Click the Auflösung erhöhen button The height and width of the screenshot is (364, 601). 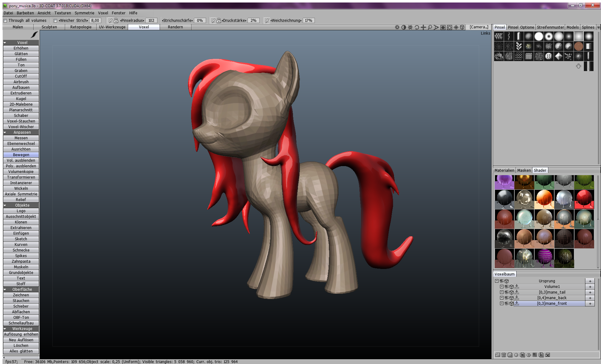(x=21, y=334)
